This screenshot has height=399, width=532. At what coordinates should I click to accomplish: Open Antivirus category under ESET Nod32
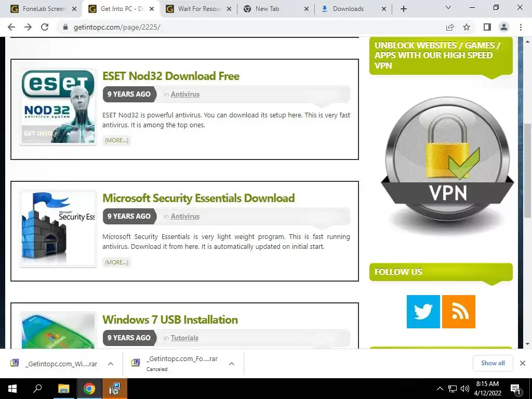coord(185,95)
